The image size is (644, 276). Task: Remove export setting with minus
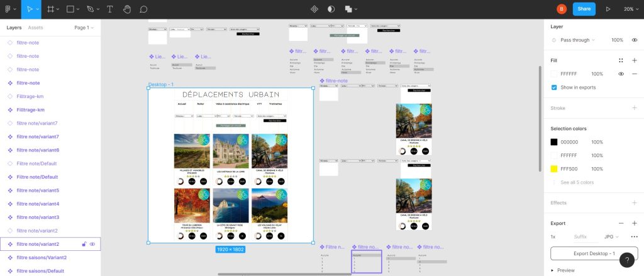pos(621,223)
